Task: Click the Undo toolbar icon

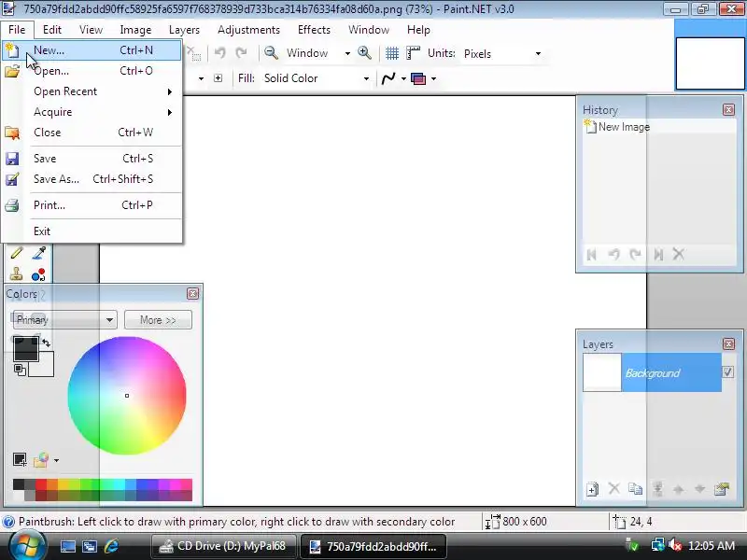Action: click(x=220, y=53)
